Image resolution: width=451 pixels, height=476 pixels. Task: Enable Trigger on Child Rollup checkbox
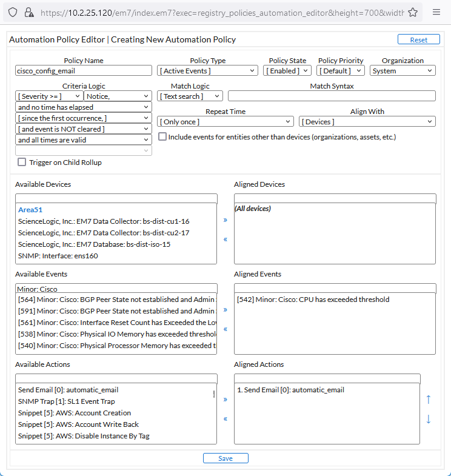22,162
